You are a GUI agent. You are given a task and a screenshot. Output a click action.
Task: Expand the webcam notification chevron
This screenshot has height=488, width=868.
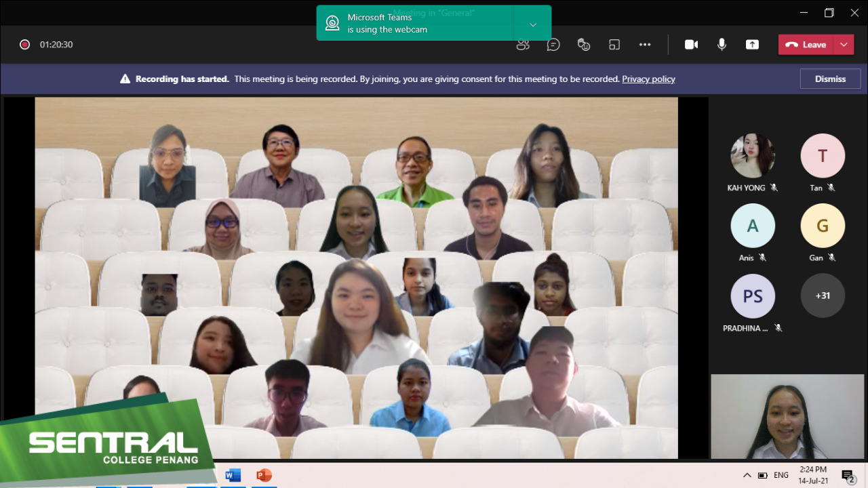click(x=533, y=24)
